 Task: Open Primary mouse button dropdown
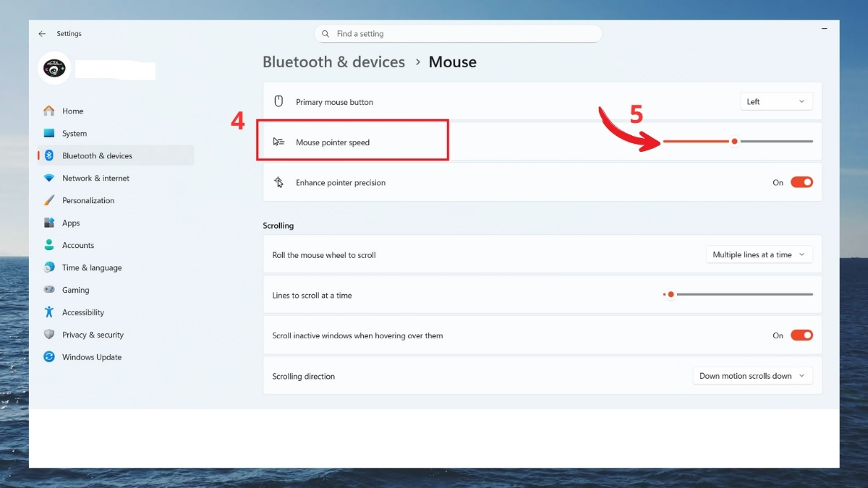[776, 102]
